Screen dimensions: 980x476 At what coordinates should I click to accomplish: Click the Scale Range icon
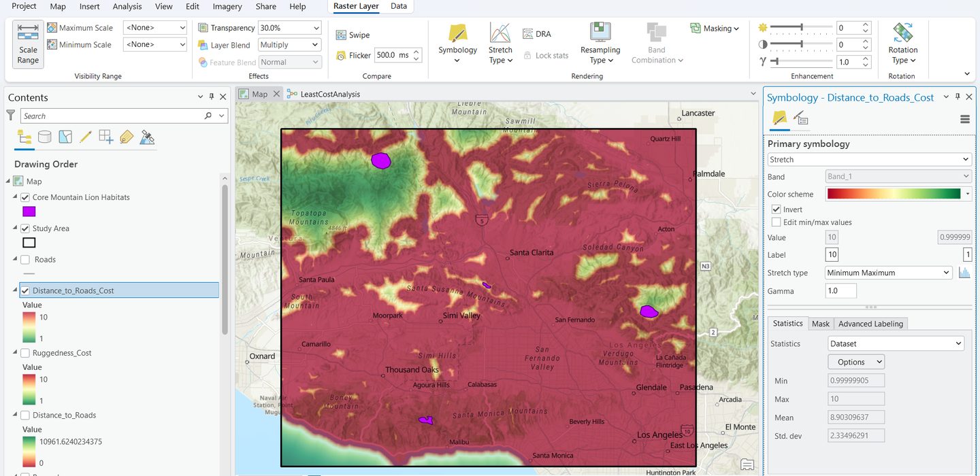28,44
